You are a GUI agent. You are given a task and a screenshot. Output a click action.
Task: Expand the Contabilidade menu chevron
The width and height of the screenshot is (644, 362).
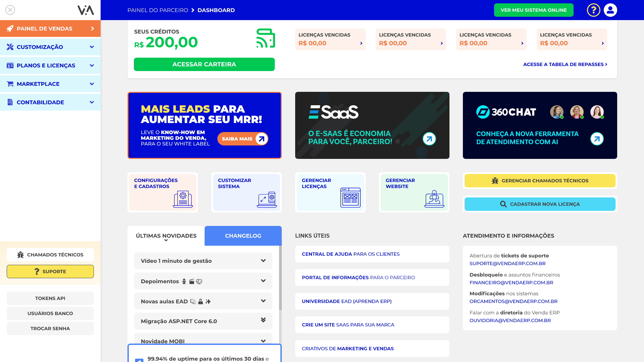[x=92, y=102]
